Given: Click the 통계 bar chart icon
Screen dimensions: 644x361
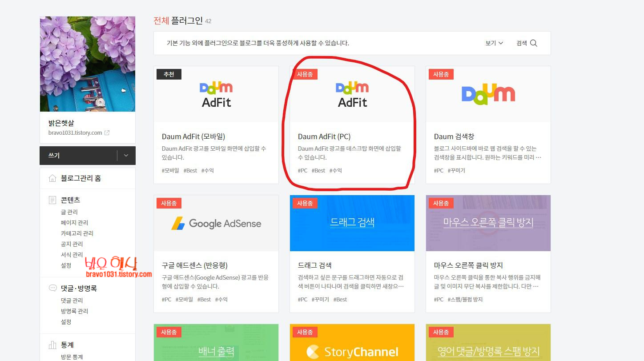Looking at the screenshot, I should 52,345.
